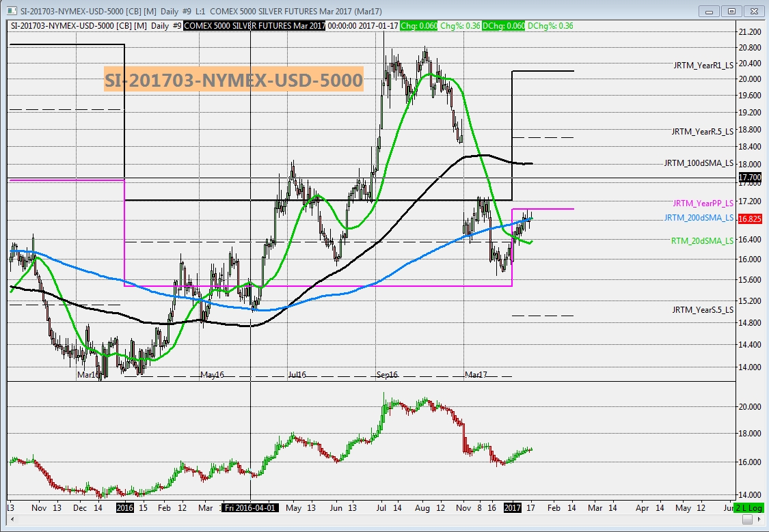Select the JRTM_YearR.5_LS label
This screenshot has width=769, height=532.
(x=702, y=131)
